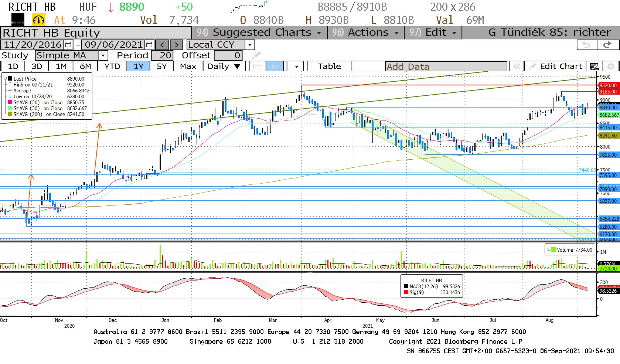
Task: Click the High on 03/31/21 marker icon
Action: tap(10, 85)
